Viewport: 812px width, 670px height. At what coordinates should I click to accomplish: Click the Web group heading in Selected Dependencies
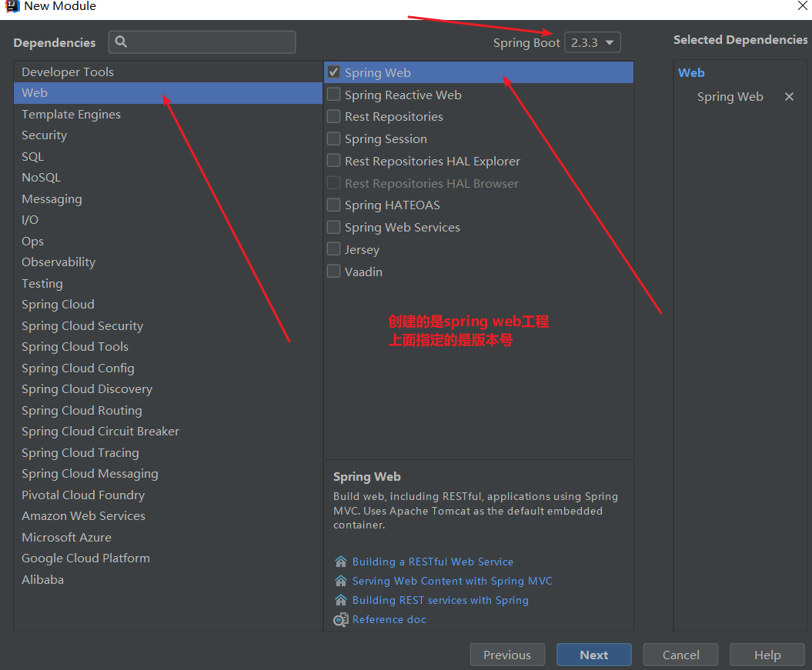(691, 73)
